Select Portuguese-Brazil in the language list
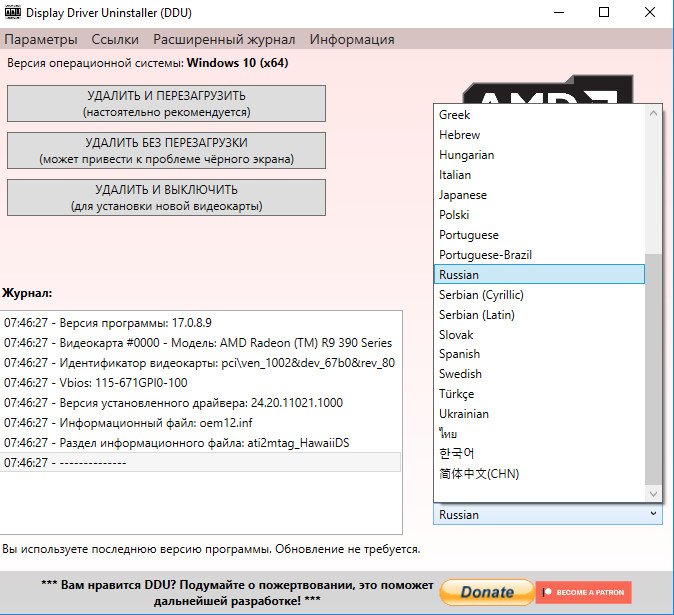Screen dimensions: 674x615 point(539,254)
